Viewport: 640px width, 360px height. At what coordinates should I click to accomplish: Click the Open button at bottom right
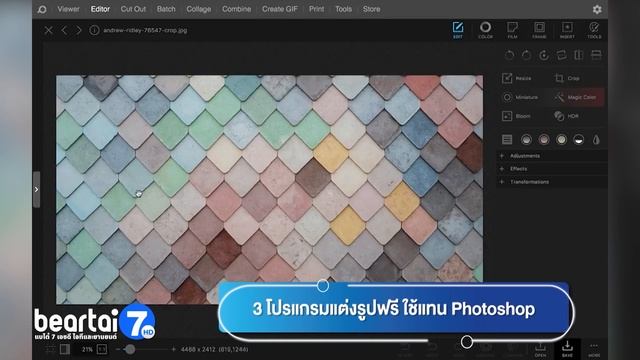pyautogui.click(x=540, y=350)
